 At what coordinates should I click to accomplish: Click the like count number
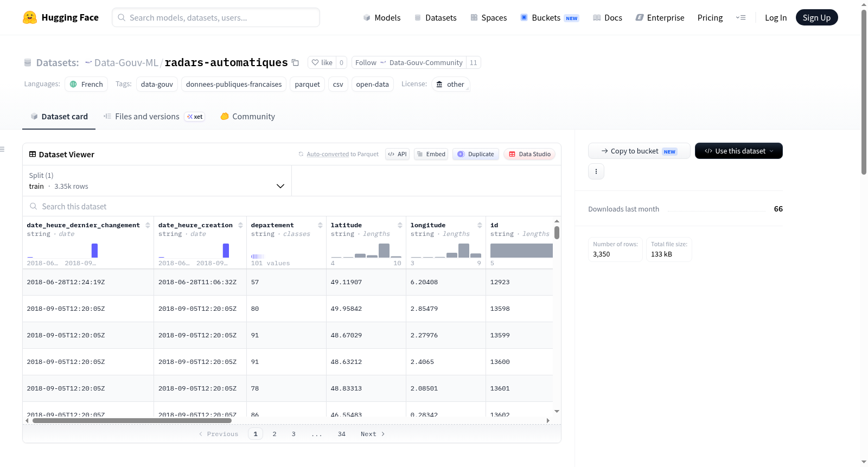(x=341, y=62)
